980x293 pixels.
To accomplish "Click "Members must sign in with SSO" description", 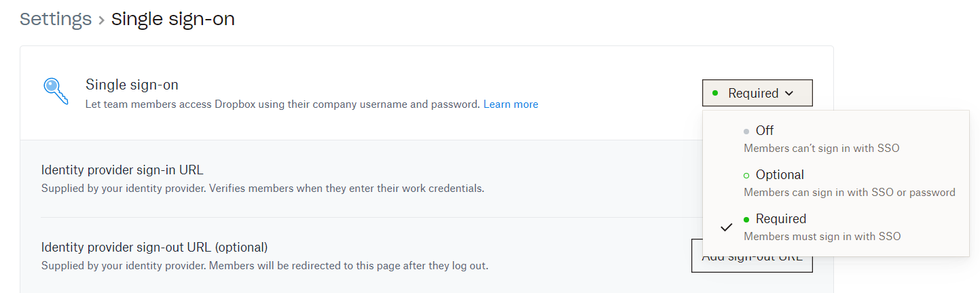I will click(822, 237).
